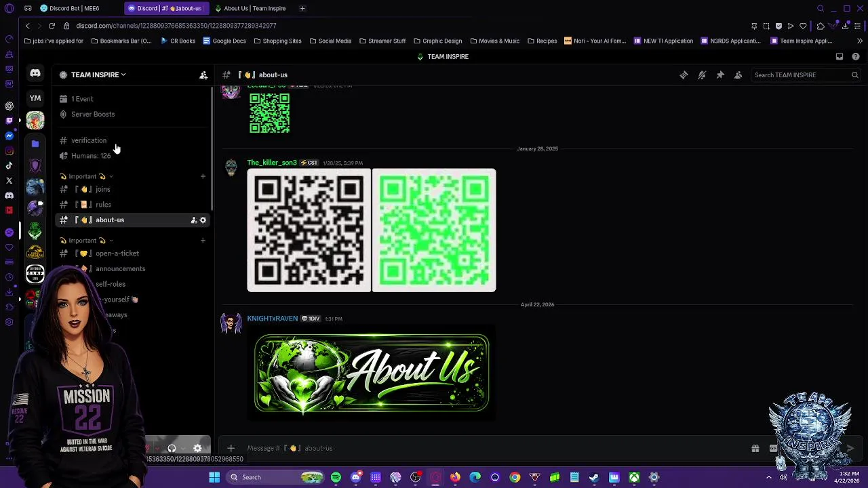Switch to Discord Bot | MEE6 tab

[77, 9]
